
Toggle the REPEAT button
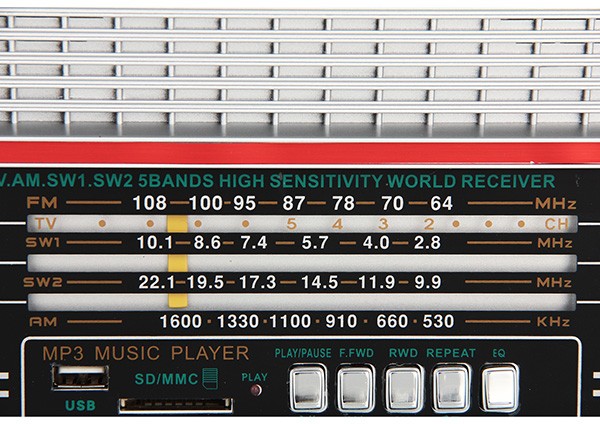point(451,388)
